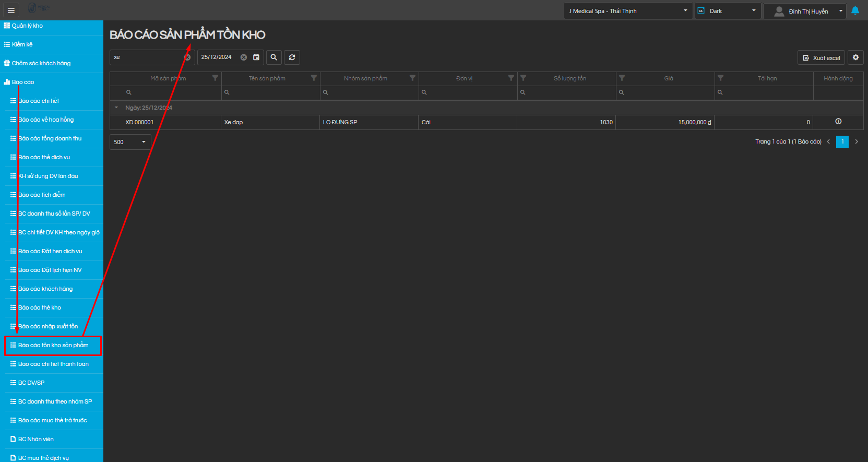The width and height of the screenshot is (868, 462).
Task: Open filter on Đơn vị column
Action: (511, 78)
